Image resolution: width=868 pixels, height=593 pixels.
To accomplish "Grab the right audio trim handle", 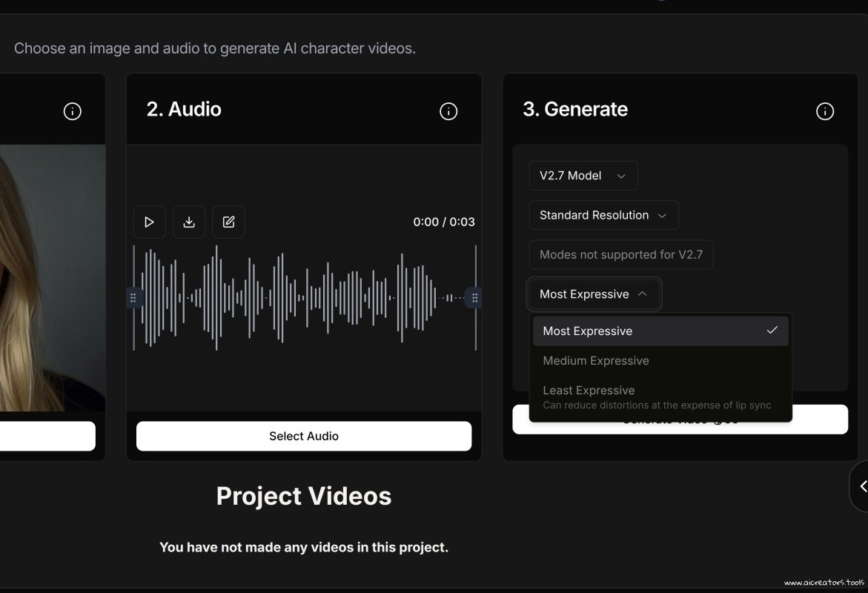I will [x=474, y=298].
